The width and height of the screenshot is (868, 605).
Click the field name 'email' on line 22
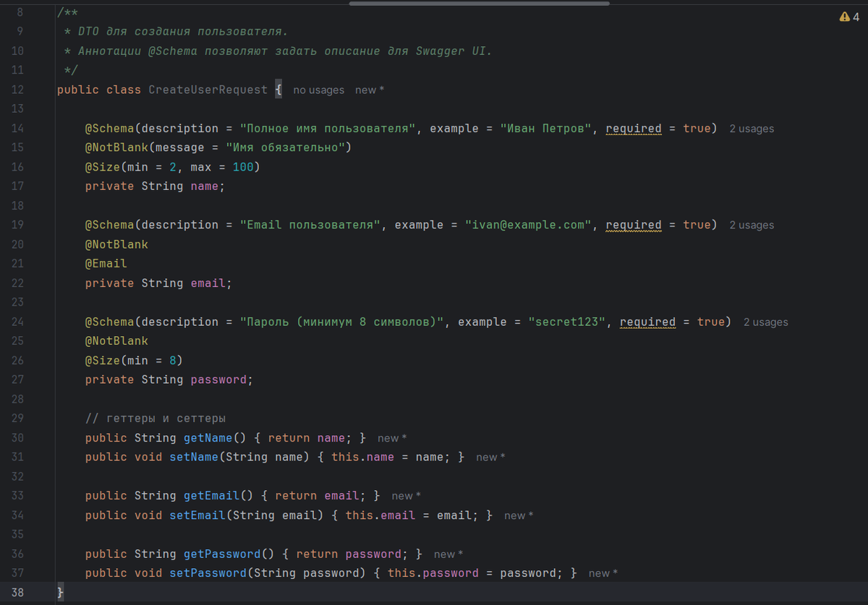208,283
